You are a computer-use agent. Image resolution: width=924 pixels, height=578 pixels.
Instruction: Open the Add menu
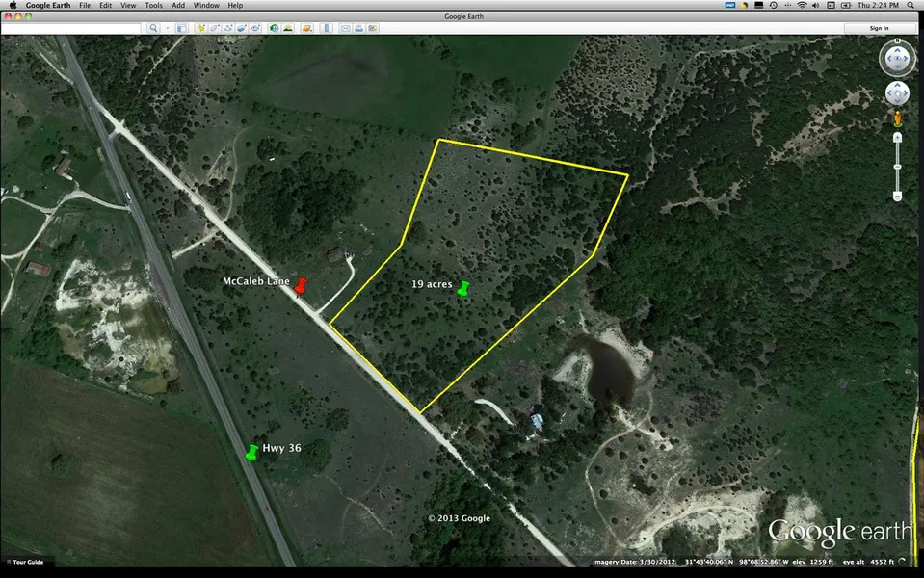point(178,5)
